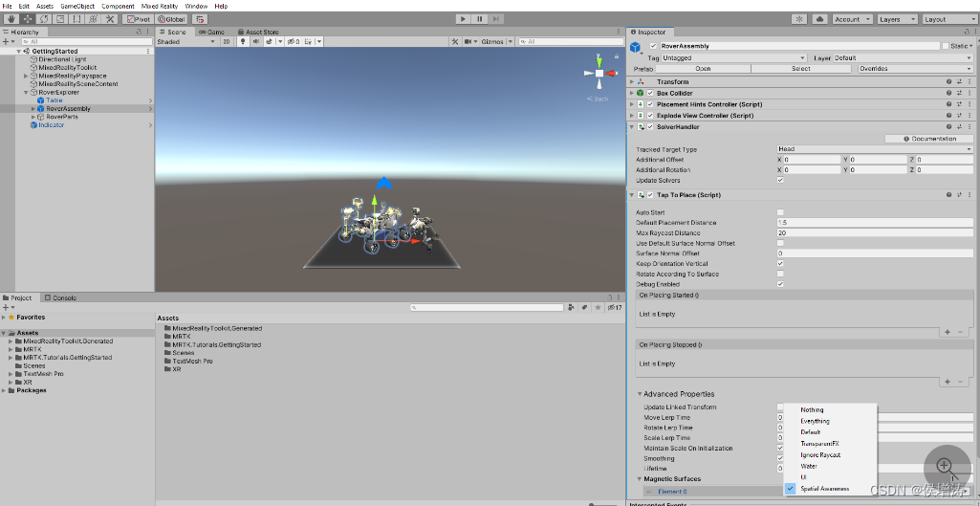Click the Pause button
This screenshot has height=506, width=980.
coord(479,19)
